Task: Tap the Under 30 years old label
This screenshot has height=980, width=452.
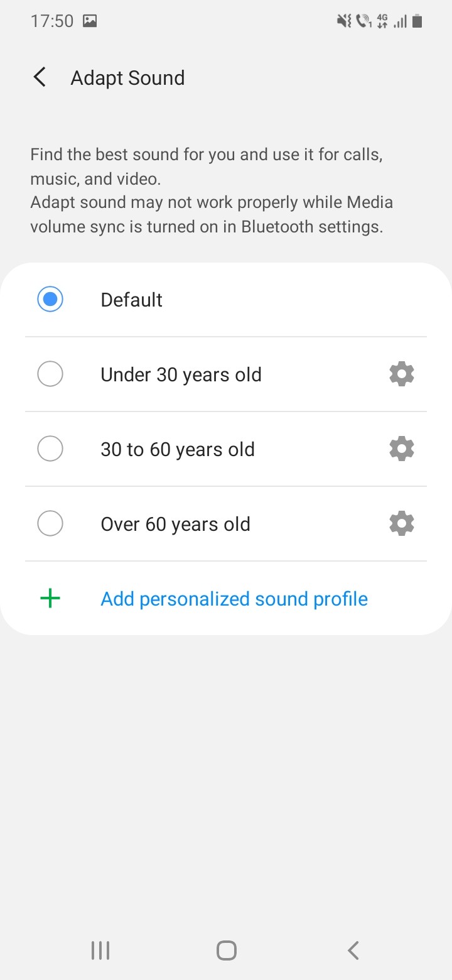Action: point(181,374)
